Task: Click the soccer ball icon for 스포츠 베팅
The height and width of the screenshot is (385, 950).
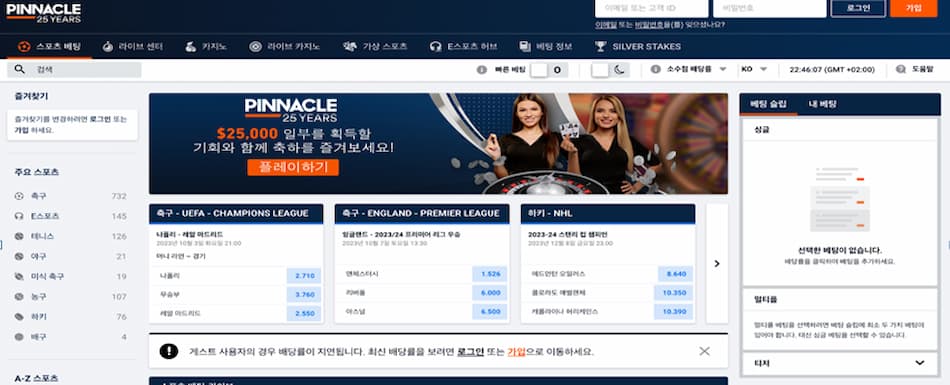Action: [x=24, y=47]
